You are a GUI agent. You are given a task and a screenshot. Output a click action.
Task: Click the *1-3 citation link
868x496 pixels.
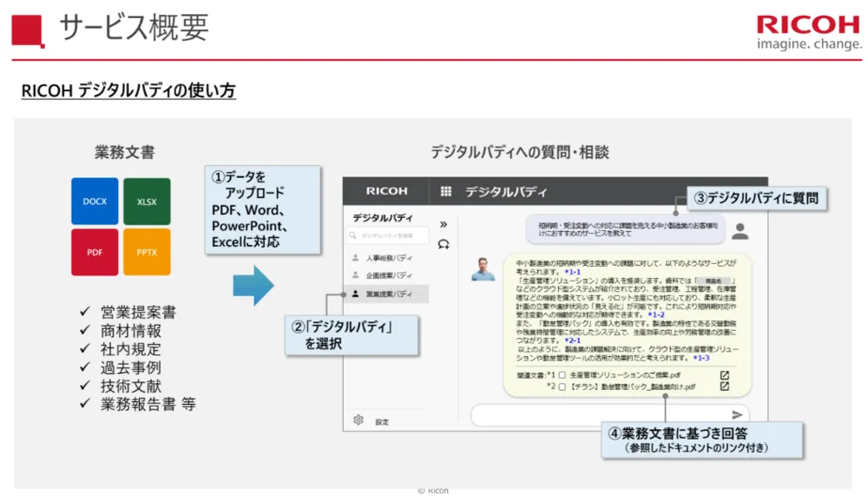click(x=701, y=357)
